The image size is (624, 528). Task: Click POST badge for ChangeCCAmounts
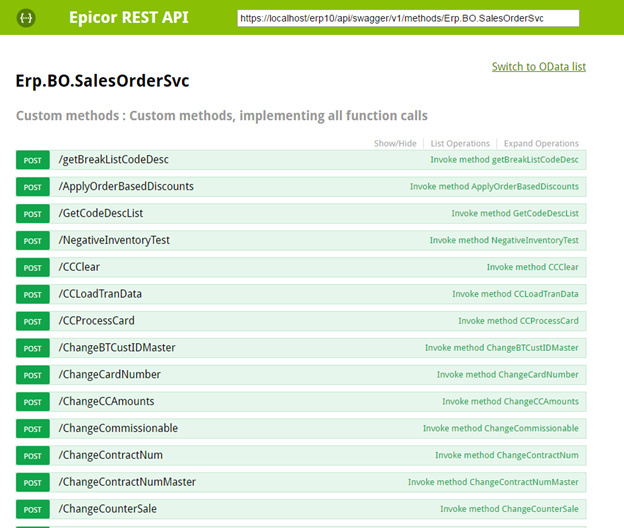pos(33,401)
